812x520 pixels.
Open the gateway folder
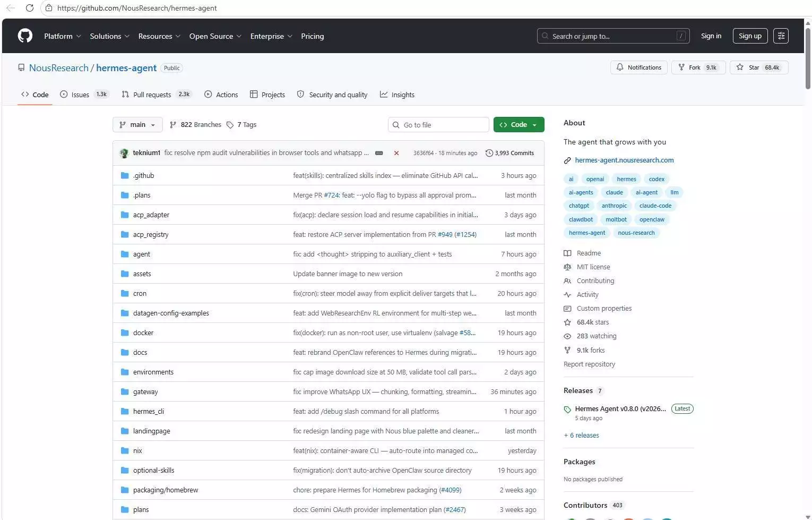click(145, 392)
